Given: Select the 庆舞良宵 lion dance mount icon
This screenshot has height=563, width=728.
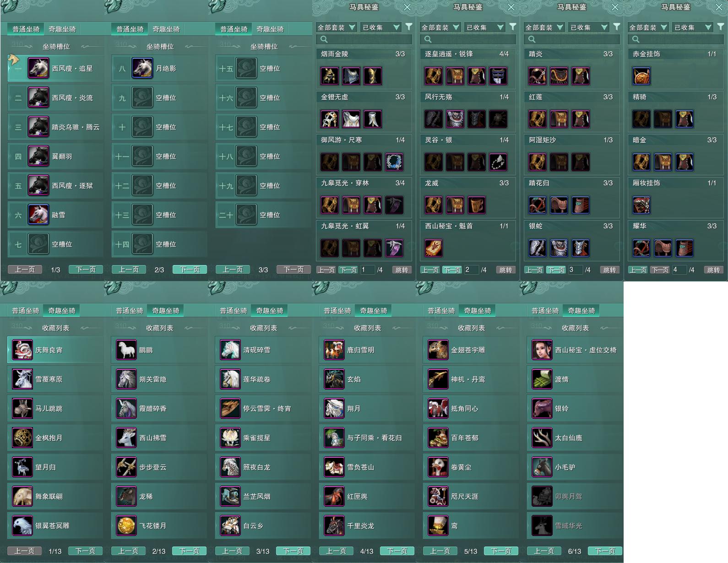Looking at the screenshot, I should pyautogui.click(x=22, y=350).
